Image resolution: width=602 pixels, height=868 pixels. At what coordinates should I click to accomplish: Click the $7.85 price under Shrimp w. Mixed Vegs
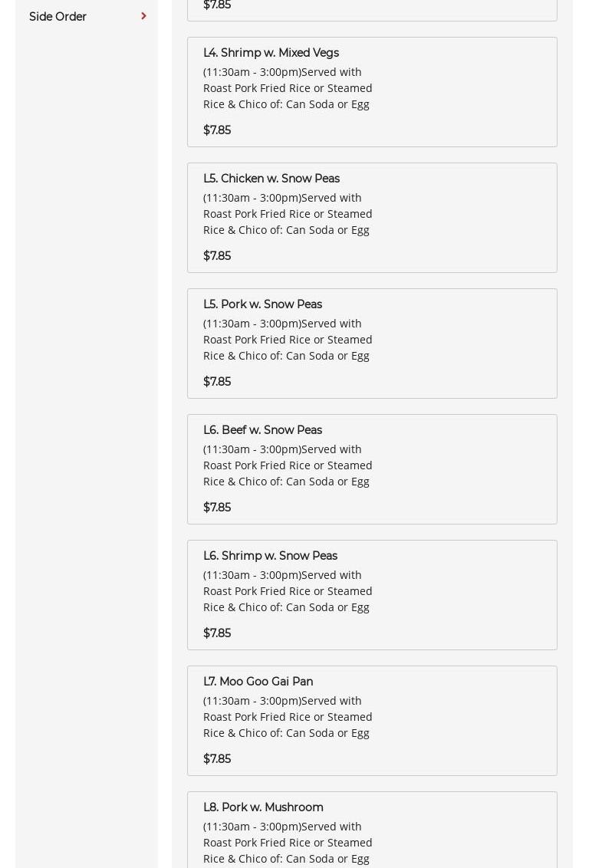click(217, 130)
